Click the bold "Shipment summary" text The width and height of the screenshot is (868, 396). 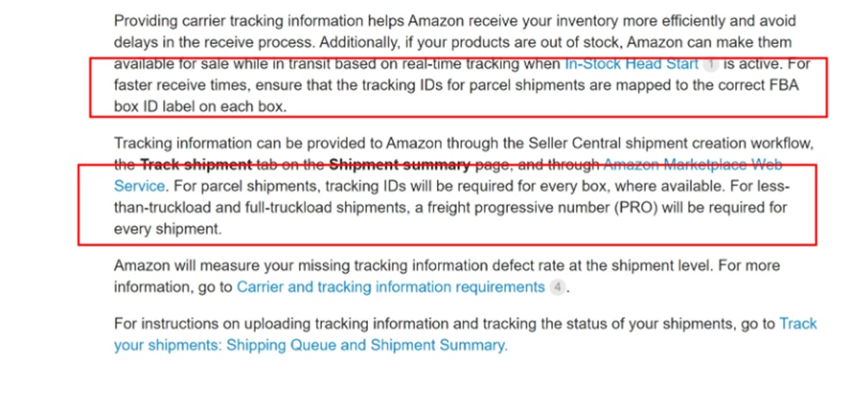[x=402, y=164]
